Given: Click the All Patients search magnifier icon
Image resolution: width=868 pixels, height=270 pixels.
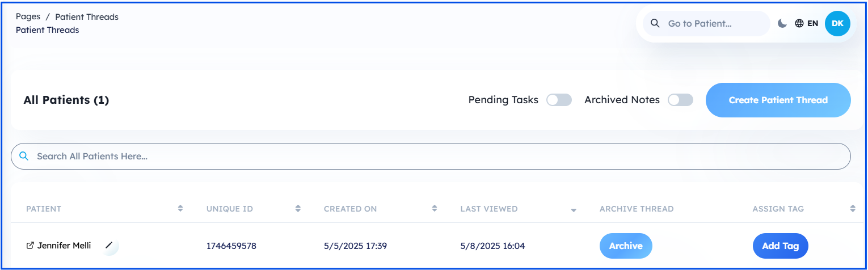Looking at the screenshot, I should (x=24, y=156).
